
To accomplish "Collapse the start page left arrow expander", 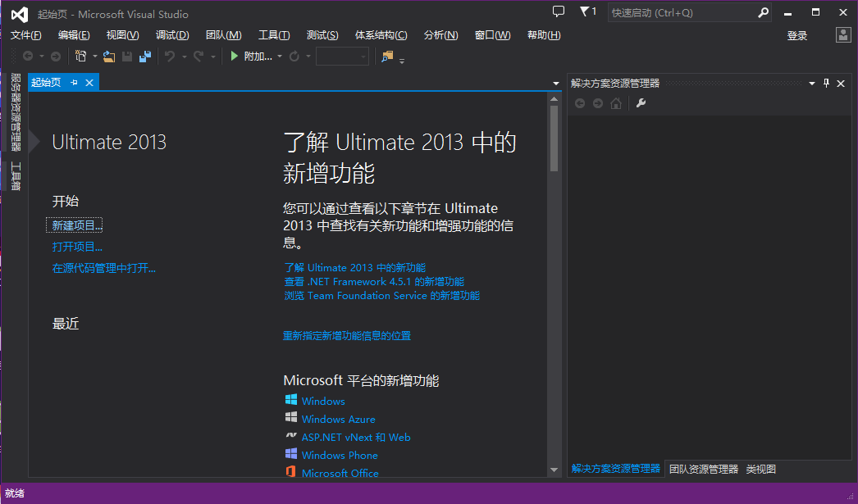I will (34, 142).
